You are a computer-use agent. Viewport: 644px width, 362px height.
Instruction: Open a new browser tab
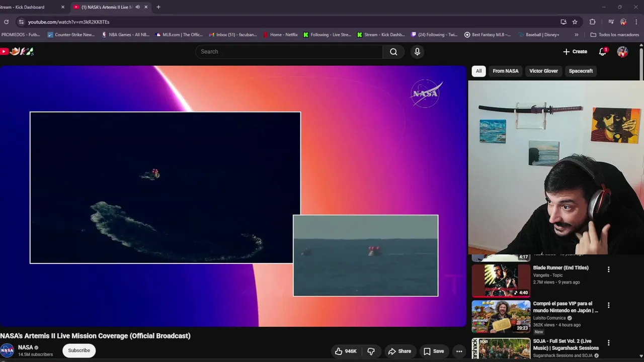[x=158, y=7]
